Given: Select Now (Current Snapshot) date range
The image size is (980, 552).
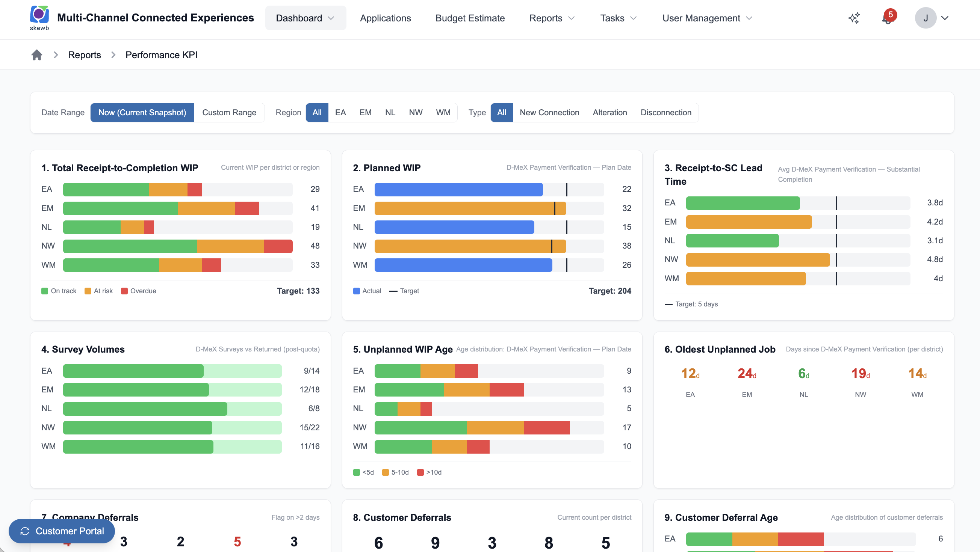Looking at the screenshot, I should 142,113.
